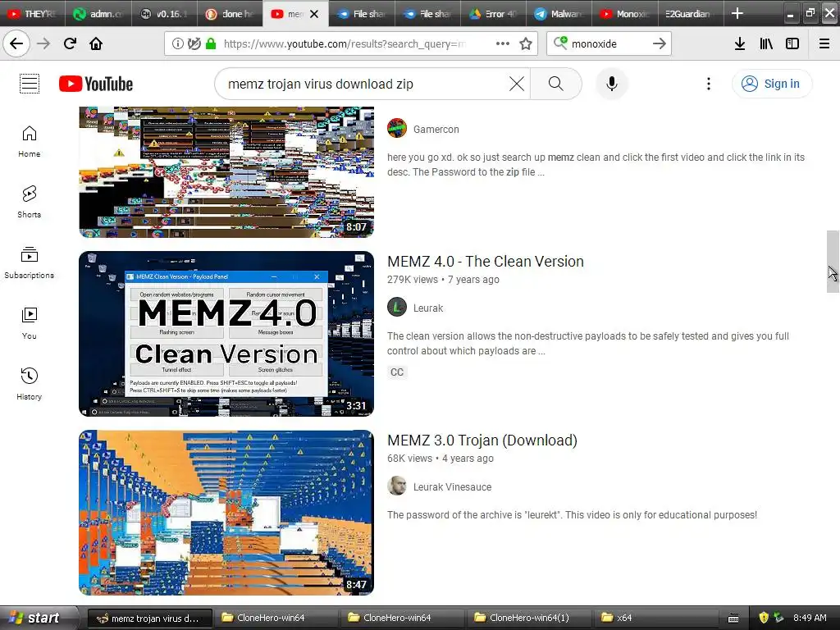This screenshot has width=840, height=630.
Task: Switch to the E2Guardian tab
Action: [x=691, y=14]
